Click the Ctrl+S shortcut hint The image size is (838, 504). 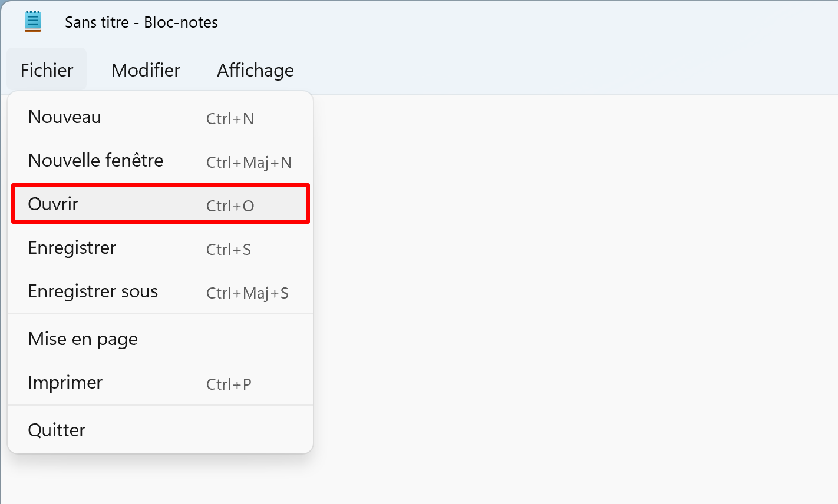click(x=229, y=250)
